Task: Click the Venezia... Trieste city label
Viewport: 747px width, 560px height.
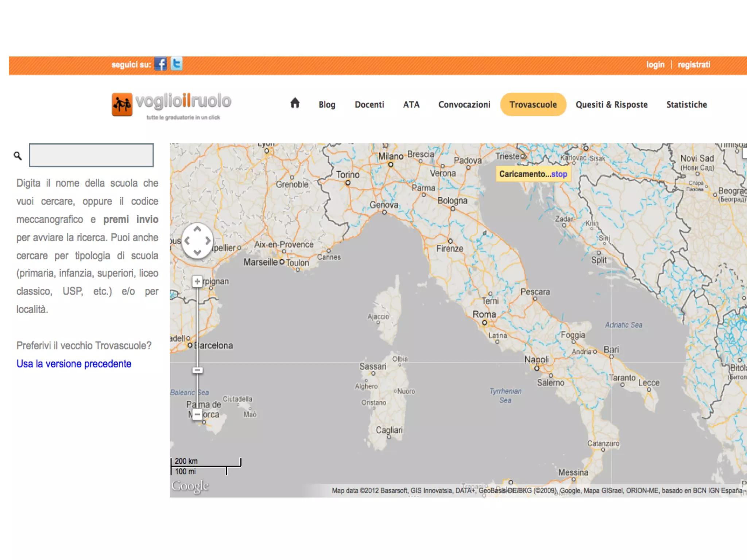Action: coord(507,156)
